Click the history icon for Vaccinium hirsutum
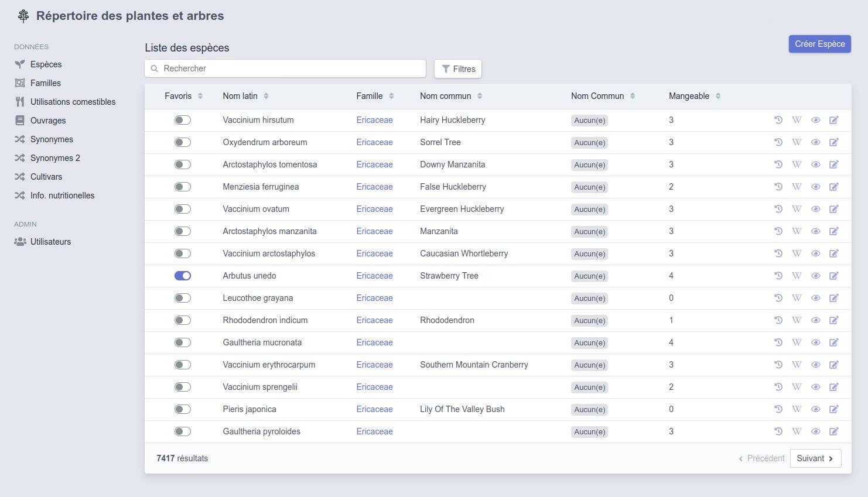Viewport: 868px width, 497px height. pos(778,120)
